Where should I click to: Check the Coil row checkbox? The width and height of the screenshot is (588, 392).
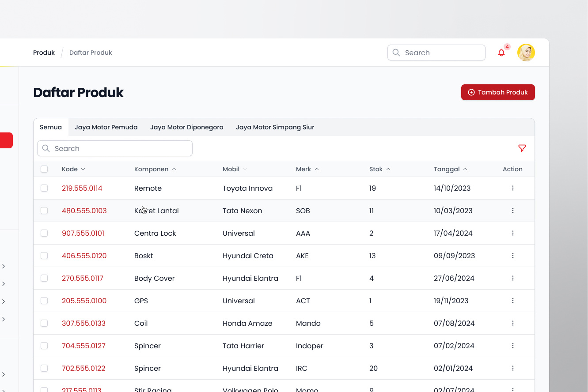click(44, 323)
